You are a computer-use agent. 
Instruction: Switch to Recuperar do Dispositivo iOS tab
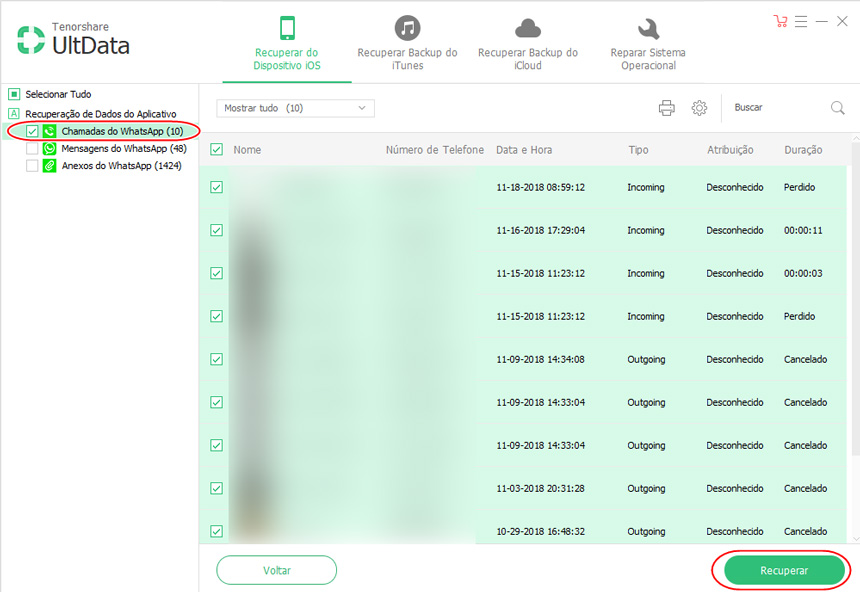pyautogui.click(x=287, y=43)
